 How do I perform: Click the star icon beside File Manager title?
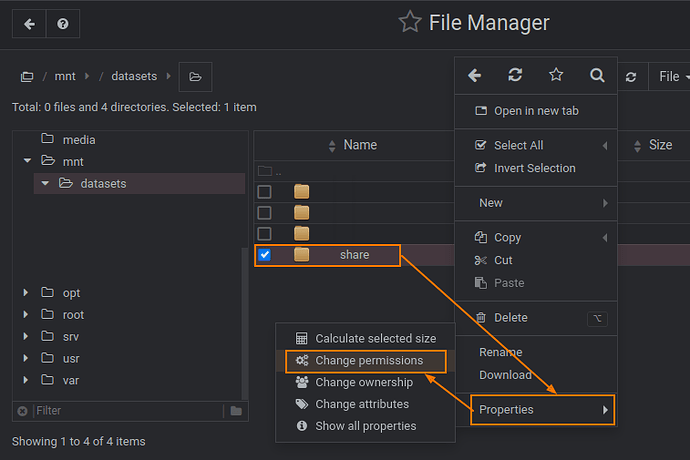click(409, 22)
